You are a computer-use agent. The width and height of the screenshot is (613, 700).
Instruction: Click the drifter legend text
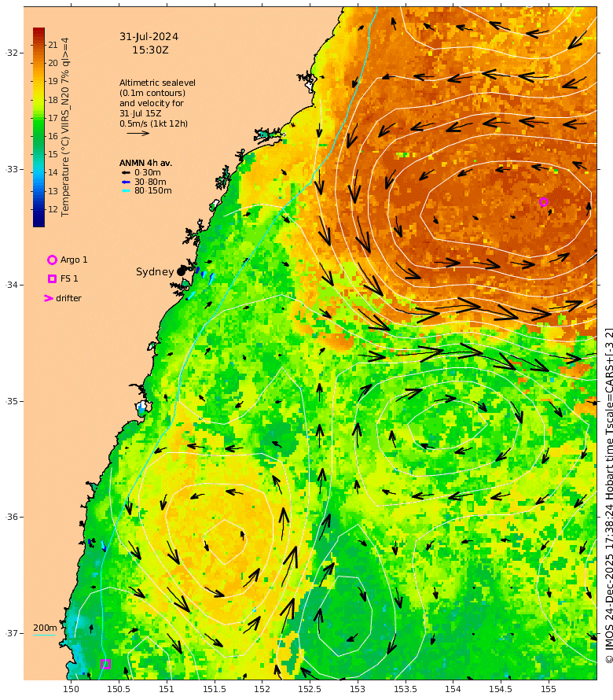pyautogui.click(x=68, y=298)
